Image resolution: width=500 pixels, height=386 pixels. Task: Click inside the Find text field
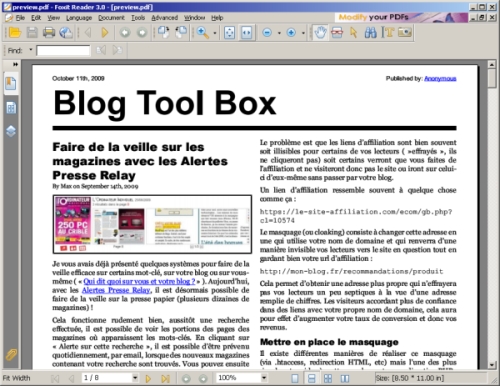[x=63, y=50]
